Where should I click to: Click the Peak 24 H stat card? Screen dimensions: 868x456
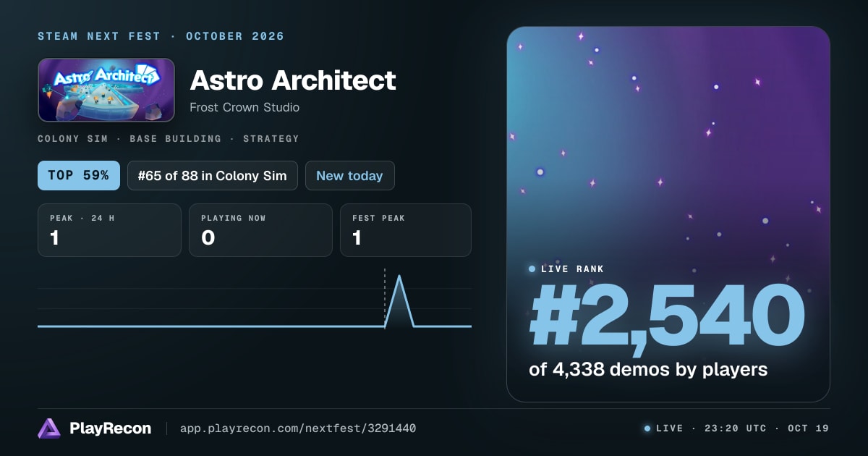point(109,230)
